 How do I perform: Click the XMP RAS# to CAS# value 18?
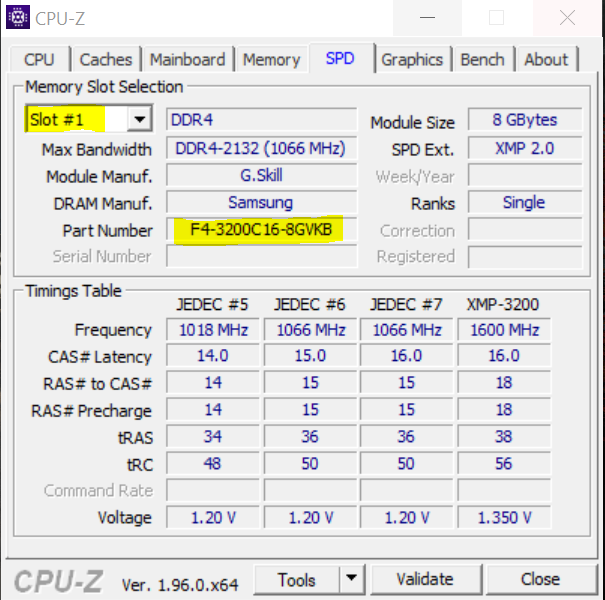click(x=504, y=382)
